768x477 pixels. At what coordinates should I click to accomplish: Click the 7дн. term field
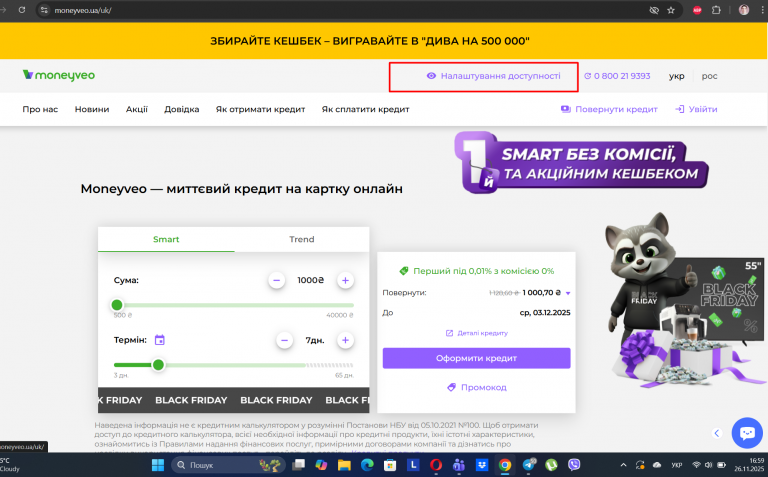pyautogui.click(x=315, y=340)
